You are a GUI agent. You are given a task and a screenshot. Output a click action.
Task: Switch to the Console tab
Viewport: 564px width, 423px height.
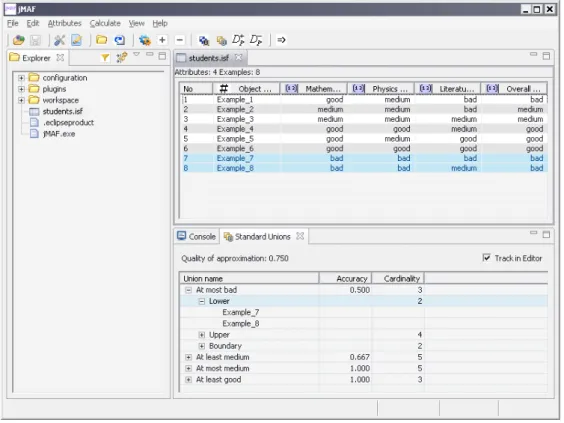197,237
